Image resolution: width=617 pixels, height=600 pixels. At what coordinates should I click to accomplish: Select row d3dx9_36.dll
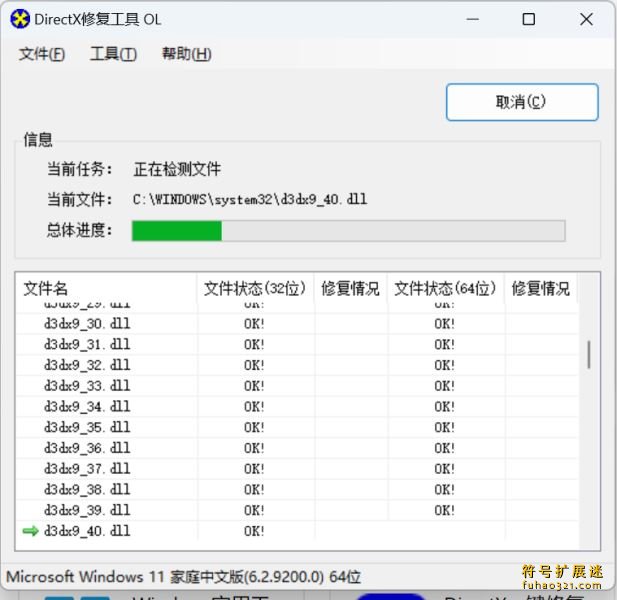coord(297,448)
